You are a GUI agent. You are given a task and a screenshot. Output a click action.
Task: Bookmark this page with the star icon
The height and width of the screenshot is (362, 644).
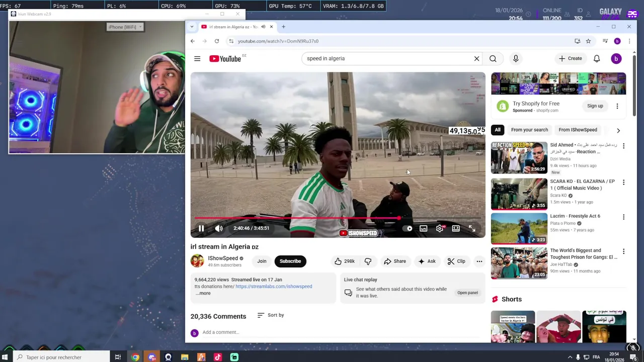click(x=588, y=41)
